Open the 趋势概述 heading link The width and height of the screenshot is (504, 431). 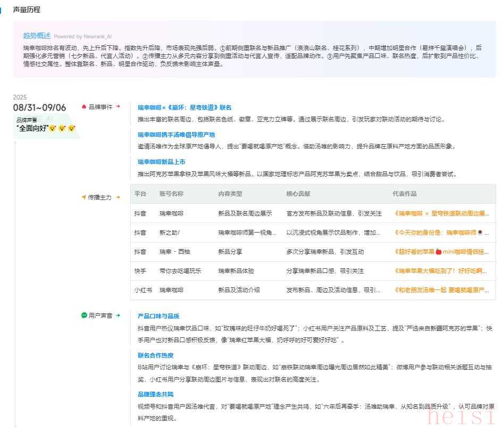click(37, 36)
